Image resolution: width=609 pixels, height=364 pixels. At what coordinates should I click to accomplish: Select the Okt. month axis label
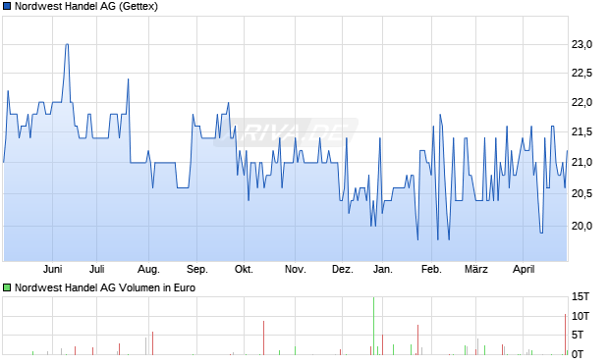pos(244,269)
